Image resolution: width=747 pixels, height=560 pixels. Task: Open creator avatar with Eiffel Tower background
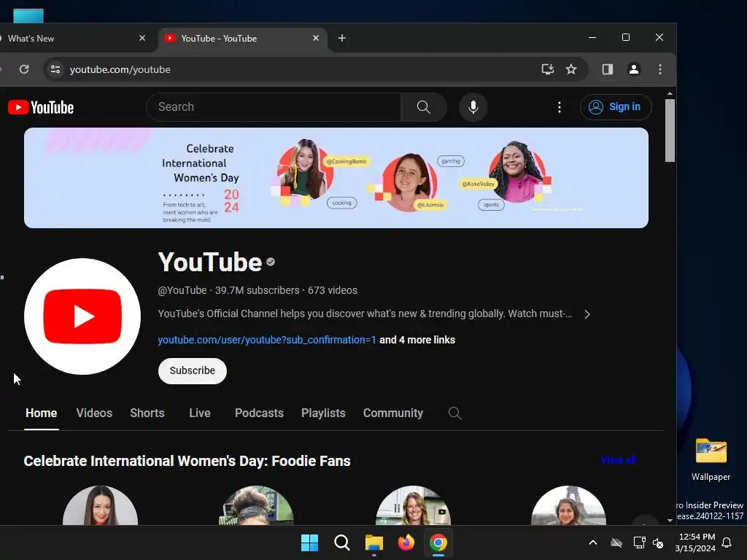[568, 506]
